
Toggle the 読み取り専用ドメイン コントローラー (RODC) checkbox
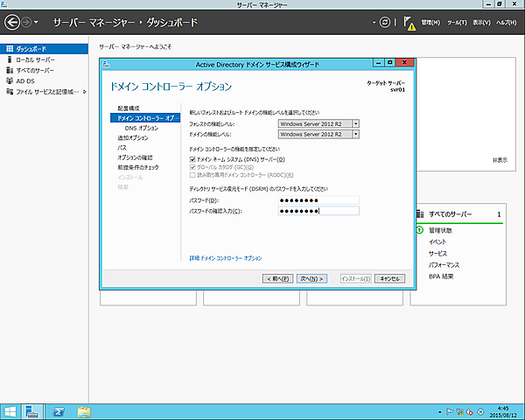click(192, 175)
